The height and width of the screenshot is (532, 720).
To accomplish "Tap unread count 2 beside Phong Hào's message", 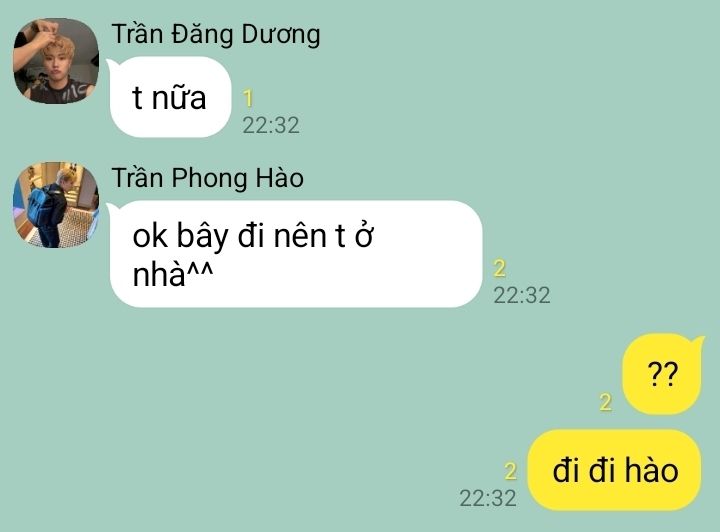I will tap(500, 268).
